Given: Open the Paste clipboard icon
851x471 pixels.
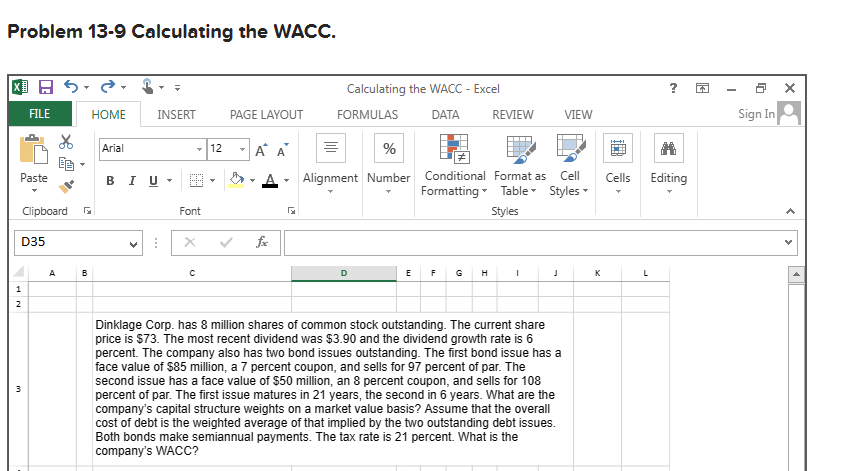Looking at the screenshot, I should [x=34, y=149].
